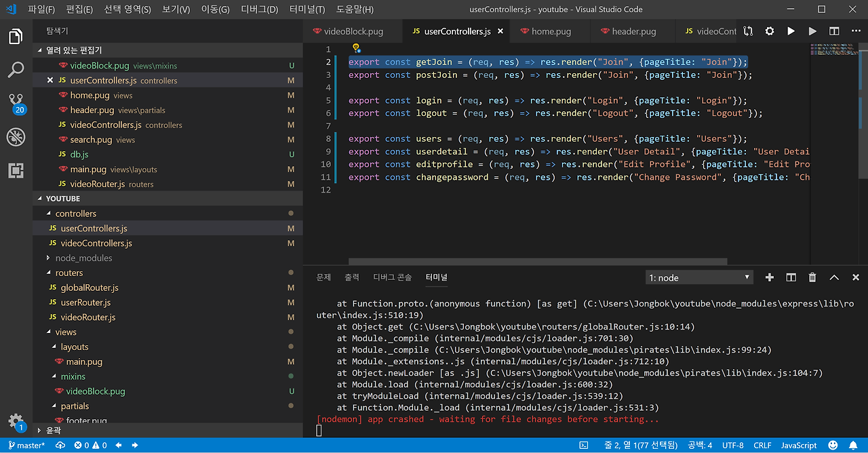Screen dimensions: 868x453
Task: Change language mode via JavaScript status item
Action: (799, 446)
